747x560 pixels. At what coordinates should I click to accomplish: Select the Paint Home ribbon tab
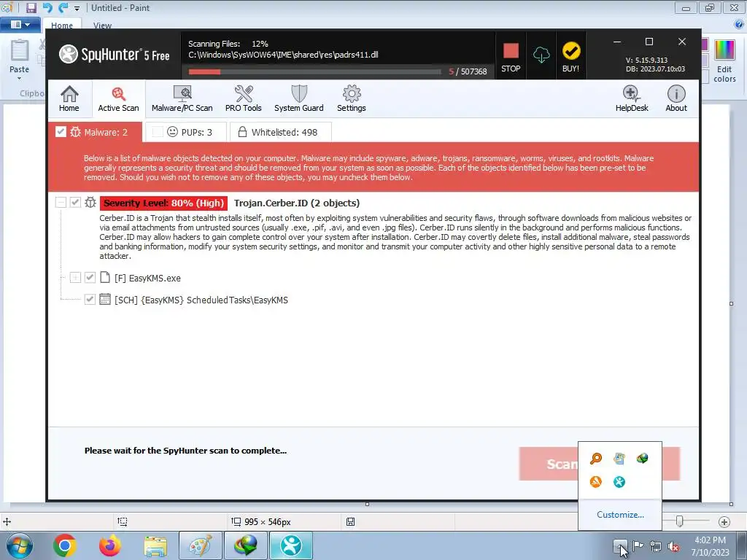tap(62, 26)
